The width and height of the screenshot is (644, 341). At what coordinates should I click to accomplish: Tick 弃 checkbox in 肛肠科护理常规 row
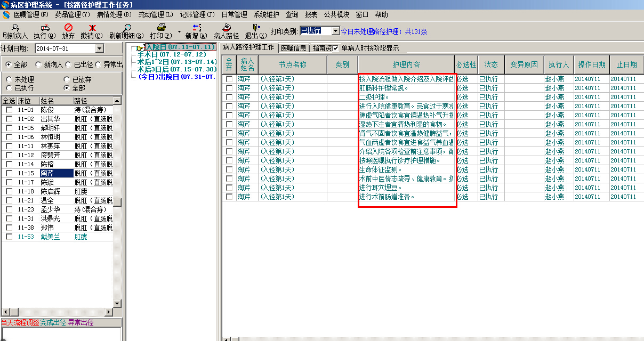tap(229, 88)
